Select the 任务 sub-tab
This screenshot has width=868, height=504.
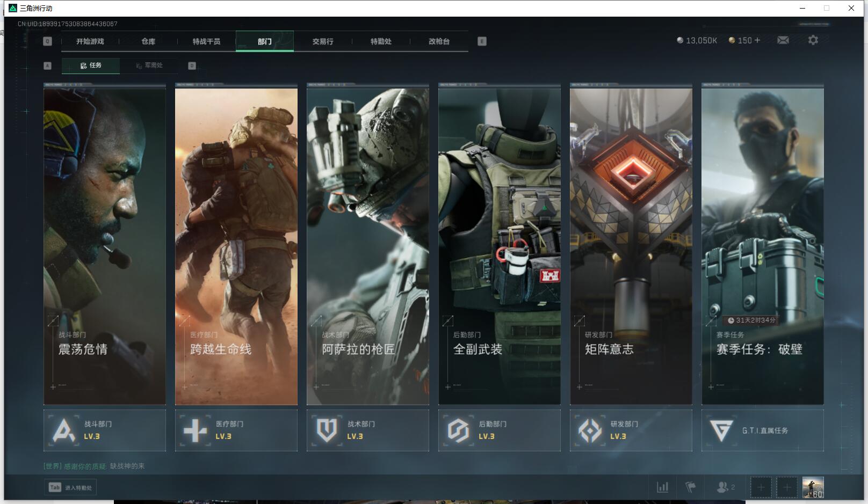pyautogui.click(x=91, y=65)
